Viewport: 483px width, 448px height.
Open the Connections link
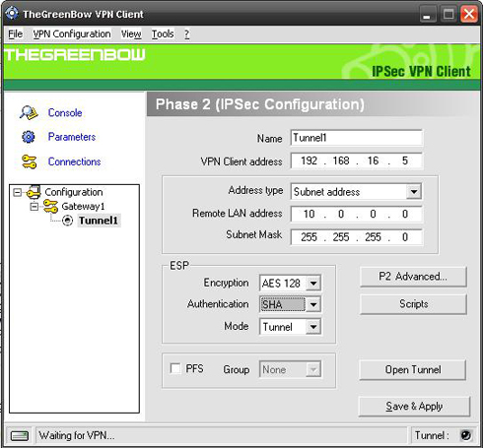74,161
